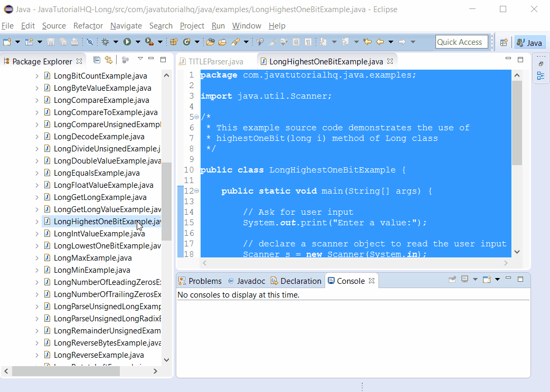The width and height of the screenshot is (550, 392).
Task: Open the Debug configurations dropdown arrow
Action: [x=115, y=42]
